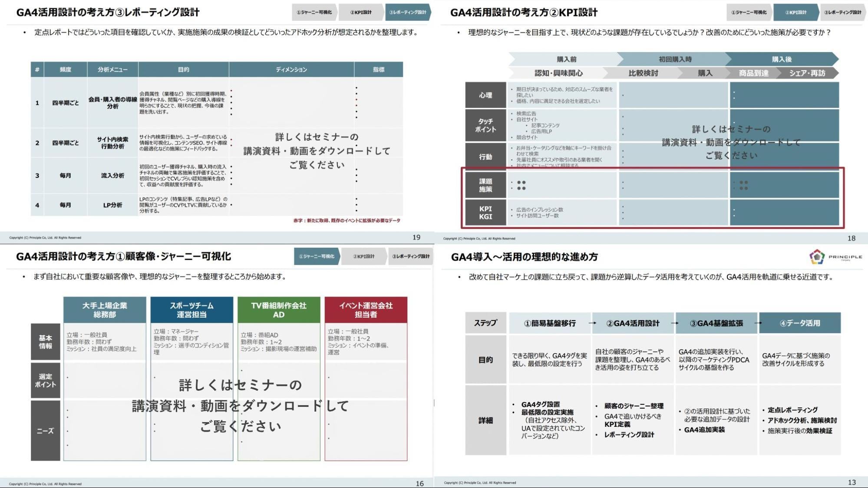Image resolution: width=868 pixels, height=488 pixels.
Task: Click the 心理 row header
Action: [x=485, y=95]
